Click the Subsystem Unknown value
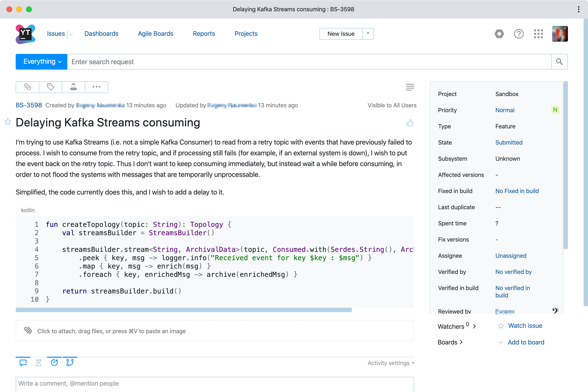The image size is (588, 392). click(x=507, y=159)
